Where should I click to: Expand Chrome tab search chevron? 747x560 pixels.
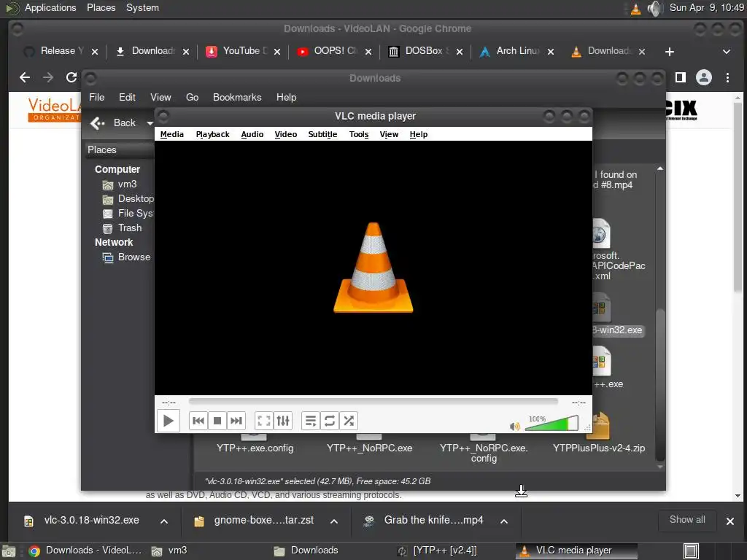click(x=727, y=52)
